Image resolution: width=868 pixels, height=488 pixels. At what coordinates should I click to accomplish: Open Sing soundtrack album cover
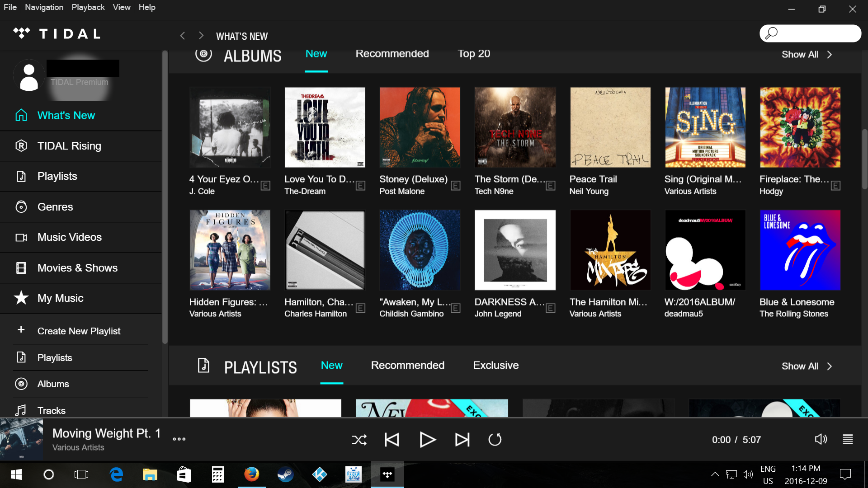point(705,127)
